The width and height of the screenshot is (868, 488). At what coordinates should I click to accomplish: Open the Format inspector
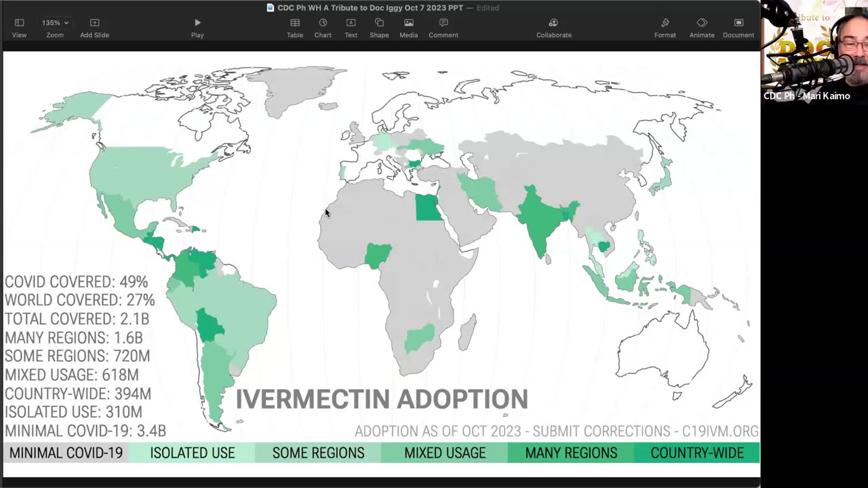(x=665, y=27)
